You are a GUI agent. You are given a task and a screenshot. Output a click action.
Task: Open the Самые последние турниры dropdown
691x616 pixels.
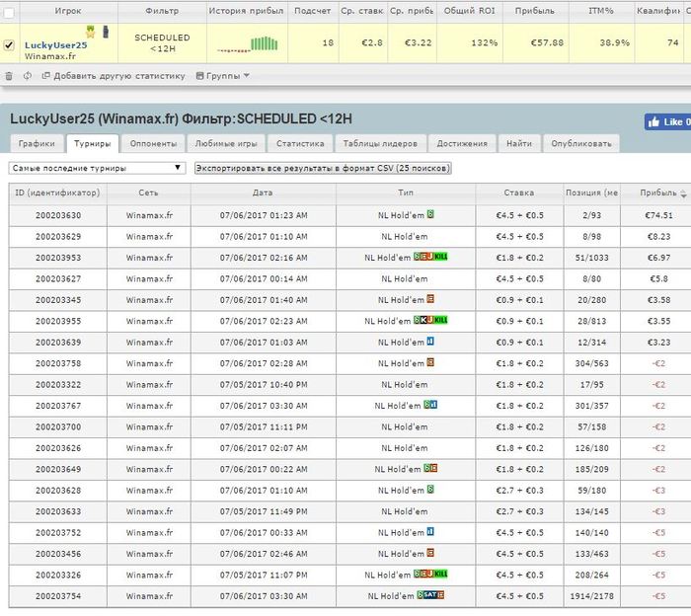tap(97, 168)
